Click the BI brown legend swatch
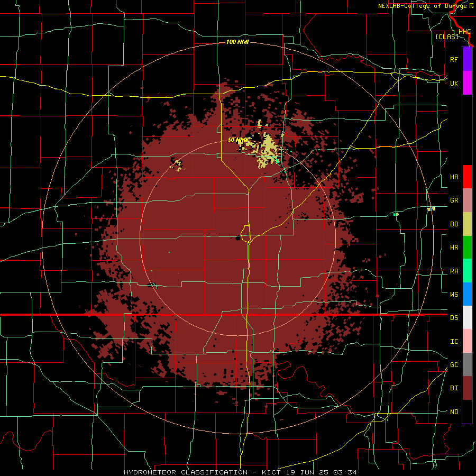Screen dimensions: 476x476 (x=467, y=388)
